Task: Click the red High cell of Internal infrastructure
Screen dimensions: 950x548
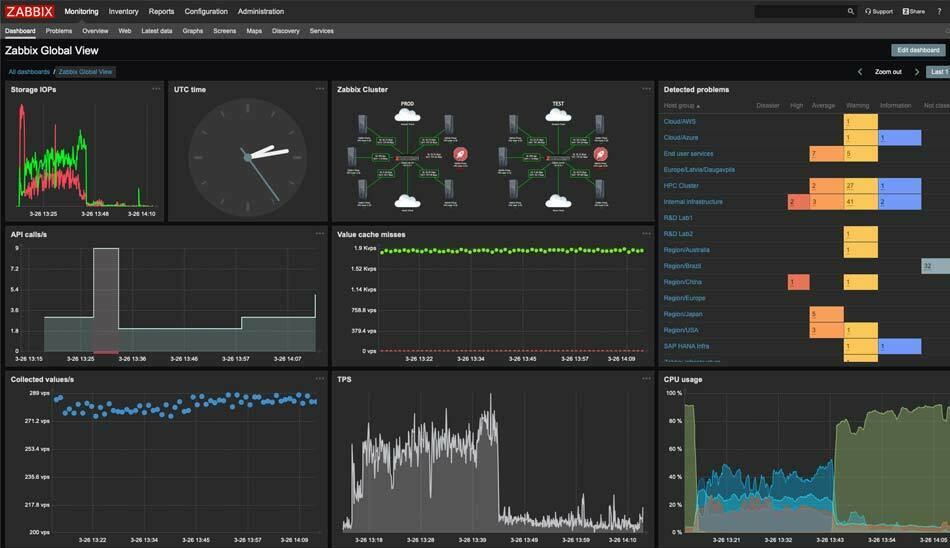Action: pos(799,202)
